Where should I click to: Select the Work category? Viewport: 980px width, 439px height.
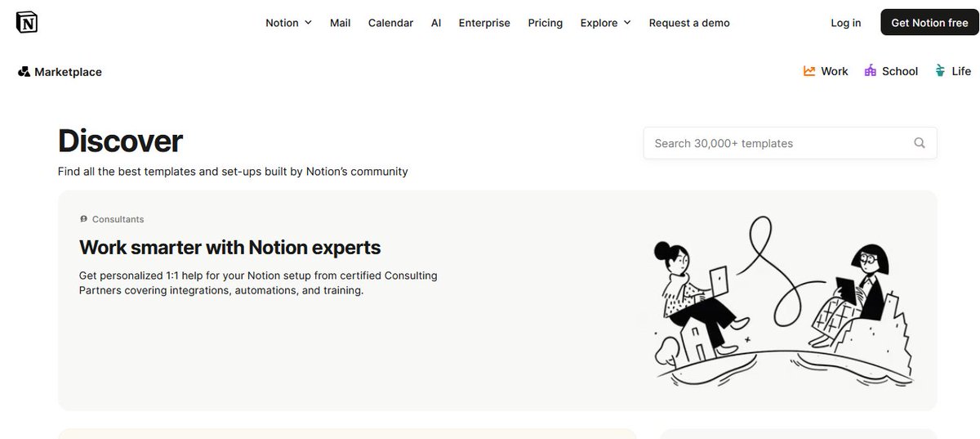tap(826, 71)
